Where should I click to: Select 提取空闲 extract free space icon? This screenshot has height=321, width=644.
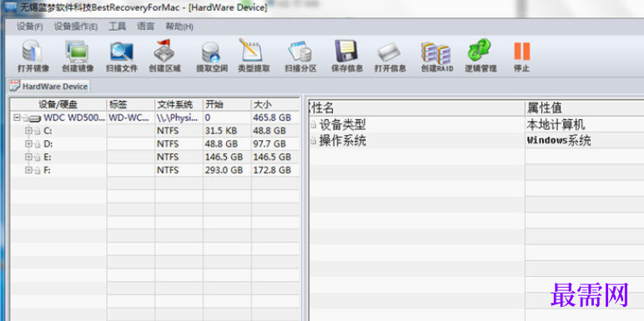211,53
